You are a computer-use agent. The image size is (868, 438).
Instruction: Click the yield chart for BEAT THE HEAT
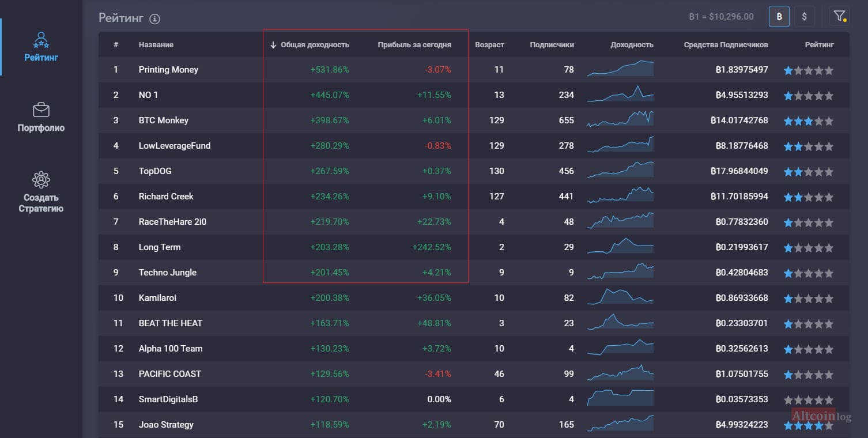click(x=620, y=322)
